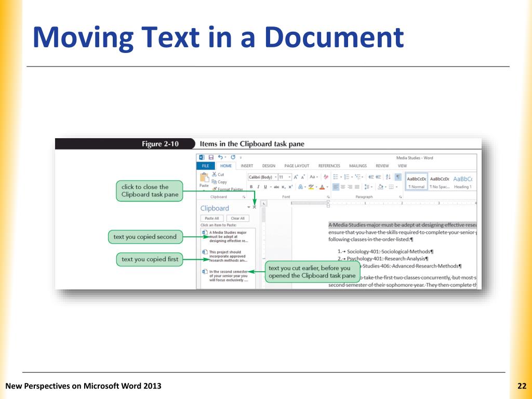Apply the red font color button

pyautogui.click(x=322, y=187)
